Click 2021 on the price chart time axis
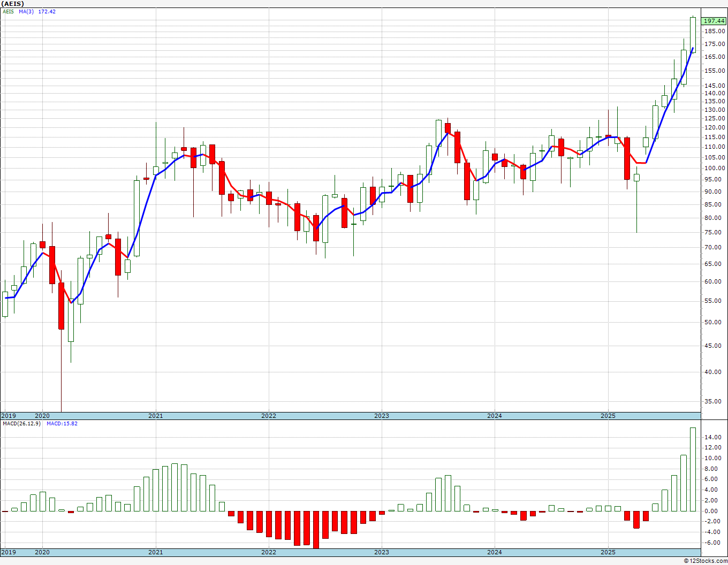The width and height of the screenshot is (728, 565). coord(156,416)
